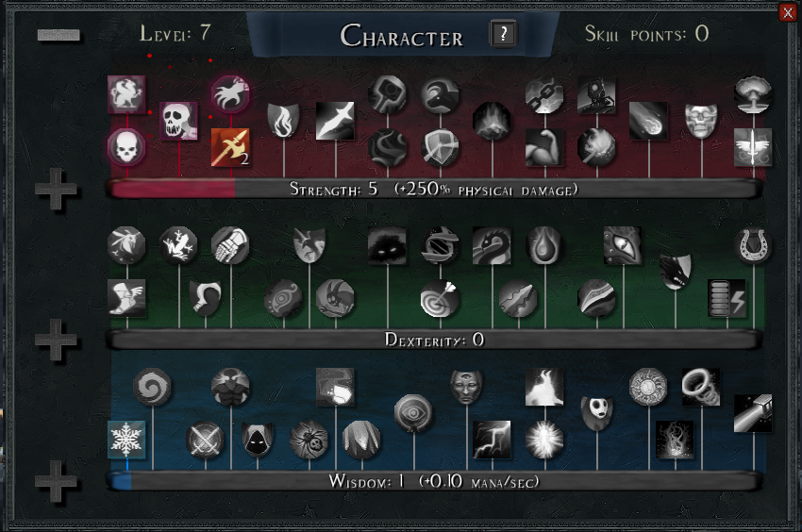The width and height of the screenshot is (802, 532).
Task: Select the three-eyed face skill icon
Action: 466,387
